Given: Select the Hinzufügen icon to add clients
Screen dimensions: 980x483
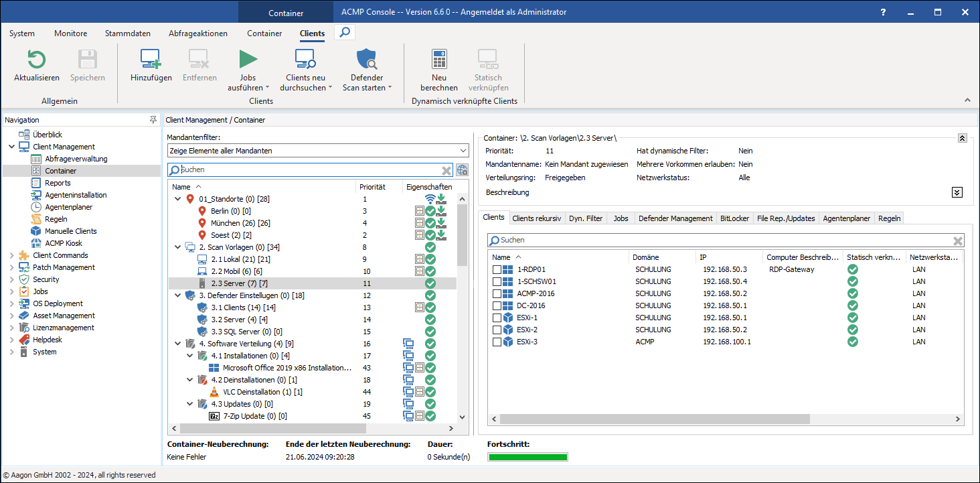Looking at the screenshot, I should point(150,60).
